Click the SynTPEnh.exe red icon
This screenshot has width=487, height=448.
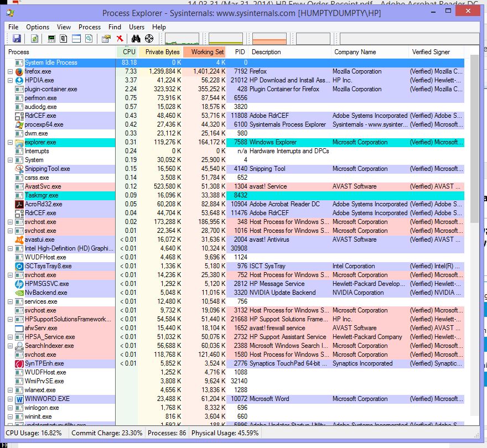point(19,363)
